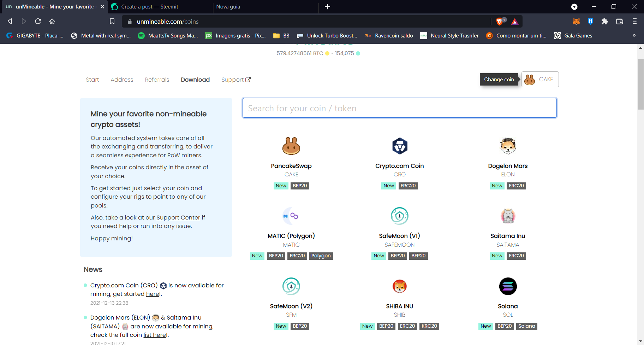Click the address bar URL
Viewport: 644px width, 345px height.
(x=167, y=22)
